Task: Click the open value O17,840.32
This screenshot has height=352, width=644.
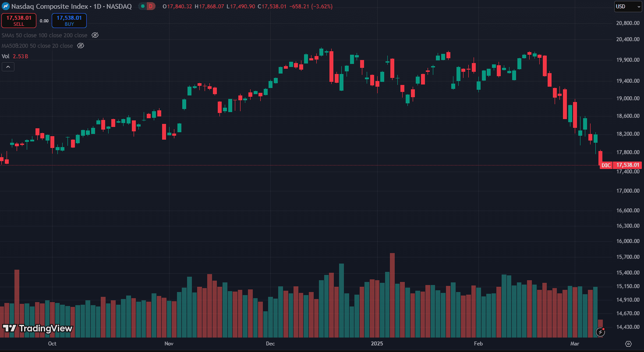Action: tap(177, 7)
